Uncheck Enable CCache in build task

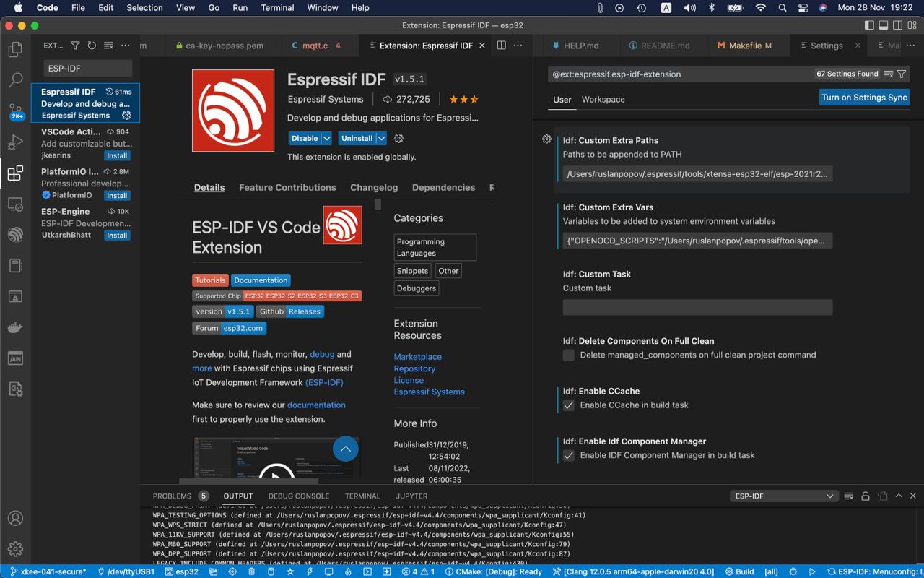tap(569, 405)
